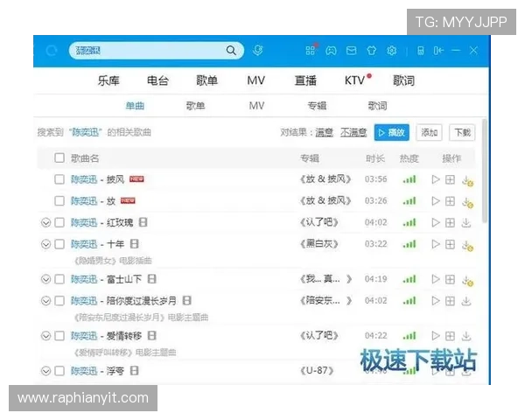The width and height of the screenshot is (525, 420).
Task: Open the skin shirt icon
Action: [371, 51]
